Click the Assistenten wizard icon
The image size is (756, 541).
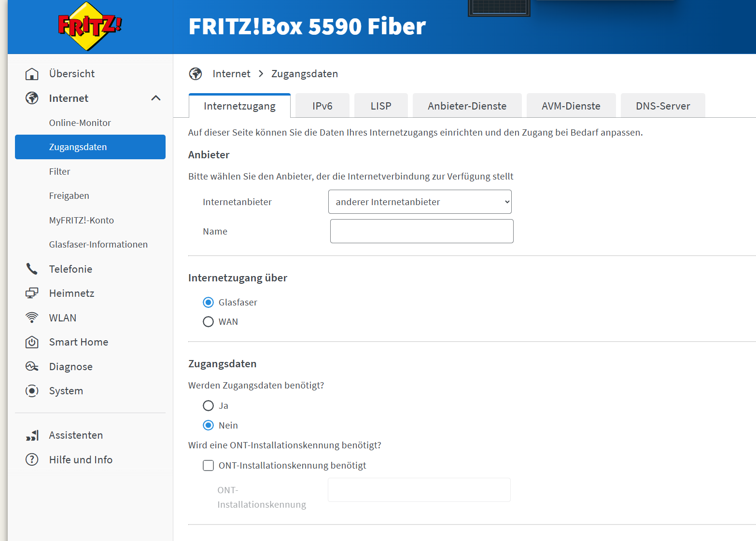[x=32, y=435]
